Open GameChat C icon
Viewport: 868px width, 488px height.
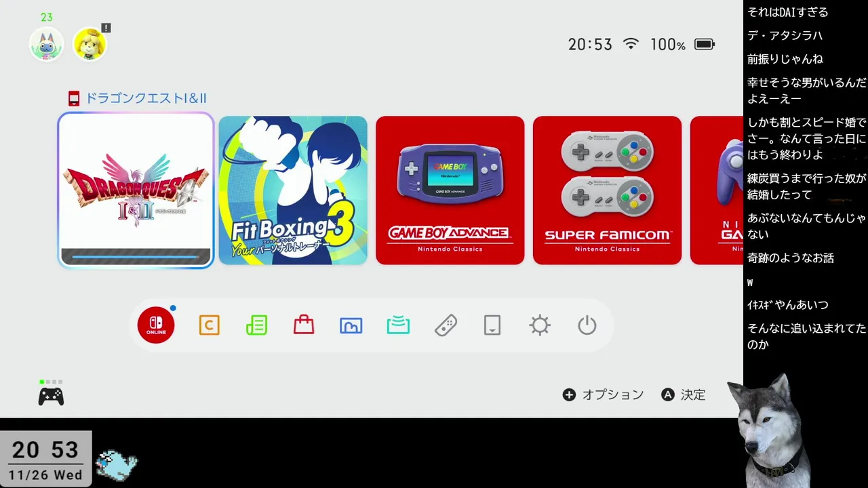pos(209,325)
